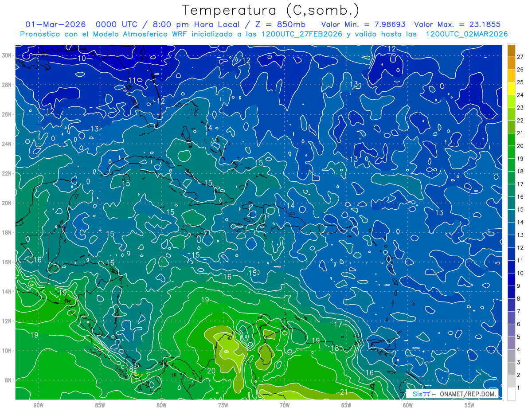
Task: Click the "20" contour label on the map
Action: (211, 370)
